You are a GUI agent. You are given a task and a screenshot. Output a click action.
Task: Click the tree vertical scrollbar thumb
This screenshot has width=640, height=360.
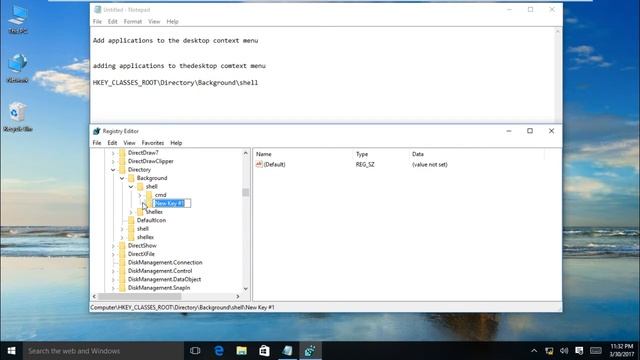(x=245, y=192)
